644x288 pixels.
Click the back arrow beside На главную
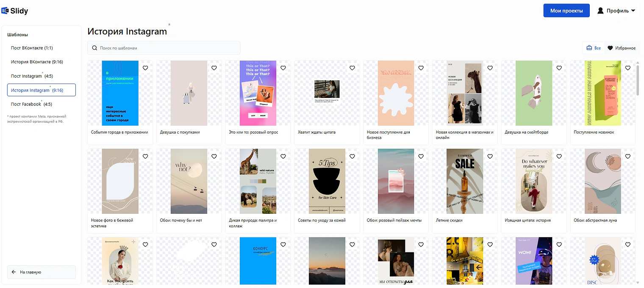point(14,272)
